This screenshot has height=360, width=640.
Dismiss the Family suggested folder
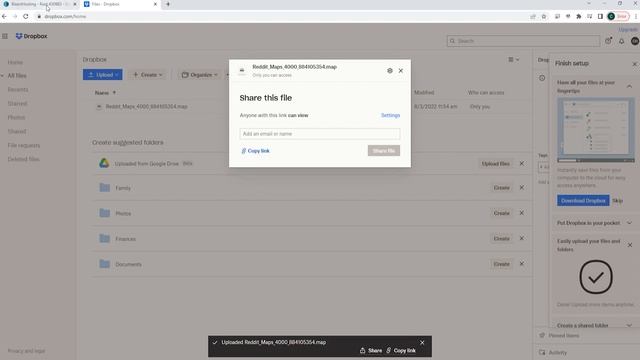pyautogui.click(x=522, y=188)
